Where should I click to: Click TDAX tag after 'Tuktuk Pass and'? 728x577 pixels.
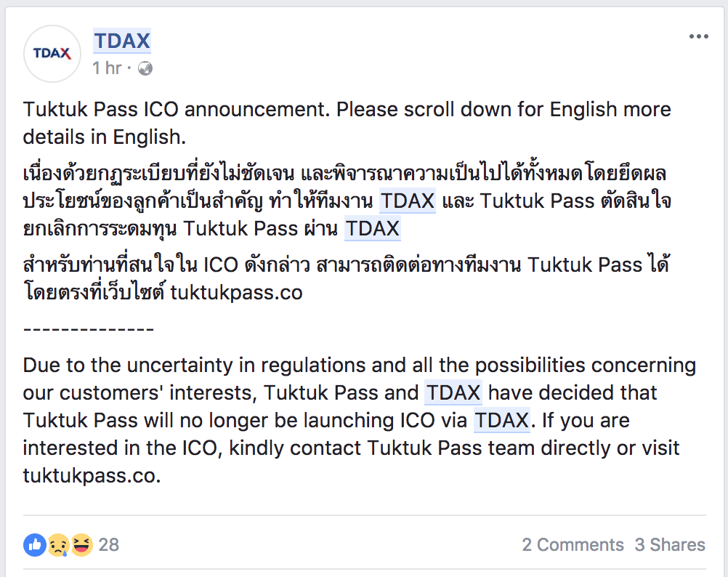(x=453, y=393)
